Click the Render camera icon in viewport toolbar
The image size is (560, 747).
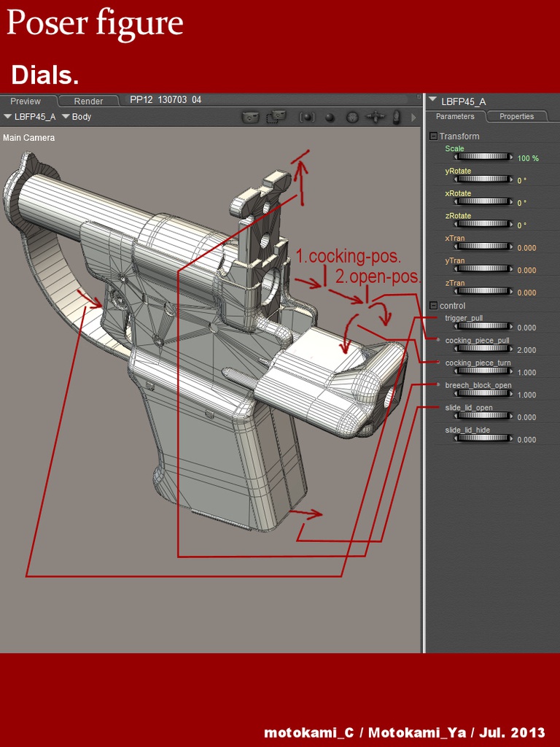[x=251, y=116]
